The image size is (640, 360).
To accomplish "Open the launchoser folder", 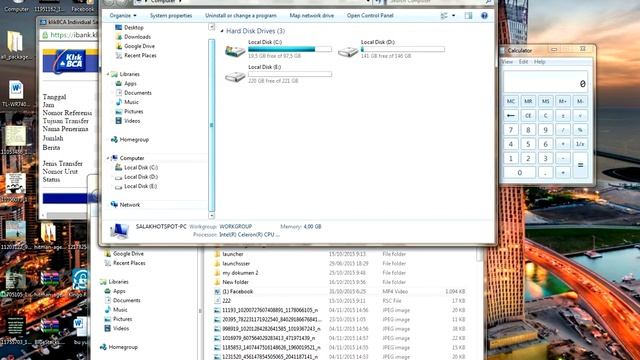I will pos(232,263).
